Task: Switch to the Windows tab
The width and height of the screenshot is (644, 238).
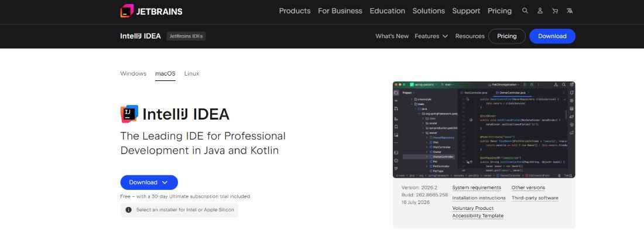Action: click(x=133, y=74)
